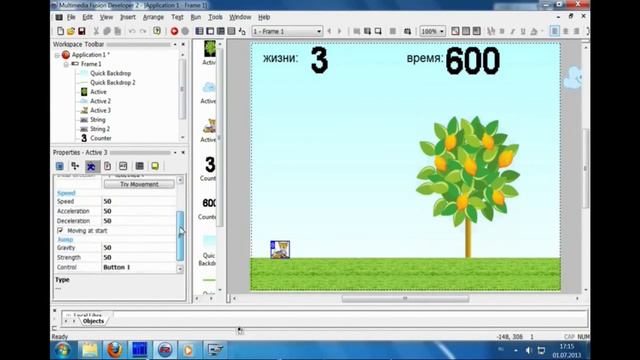Viewport: 640px width, 360px height.
Task: Click the Undo arrow icon
Action: [x=132, y=31]
